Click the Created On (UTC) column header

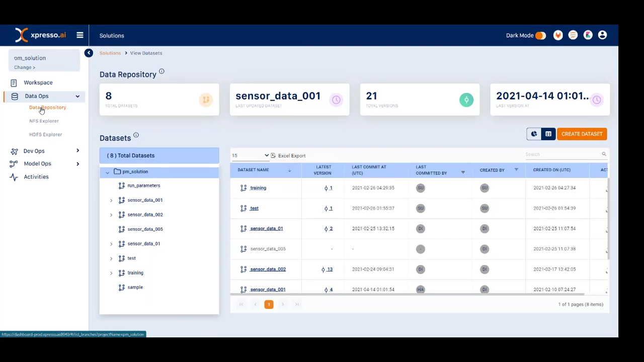point(551,170)
